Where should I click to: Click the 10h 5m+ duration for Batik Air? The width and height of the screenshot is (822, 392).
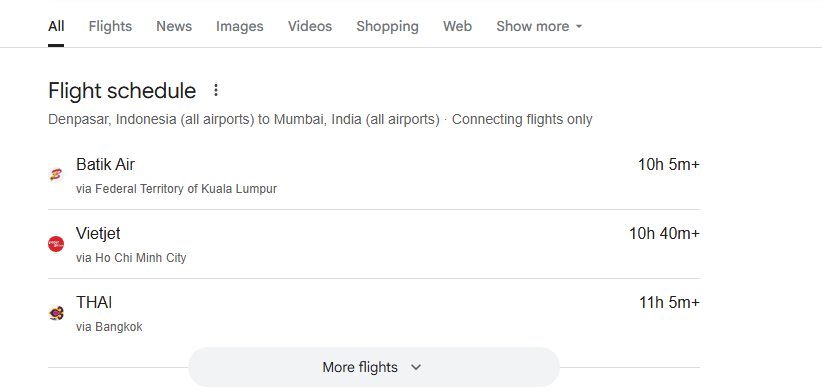668,165
